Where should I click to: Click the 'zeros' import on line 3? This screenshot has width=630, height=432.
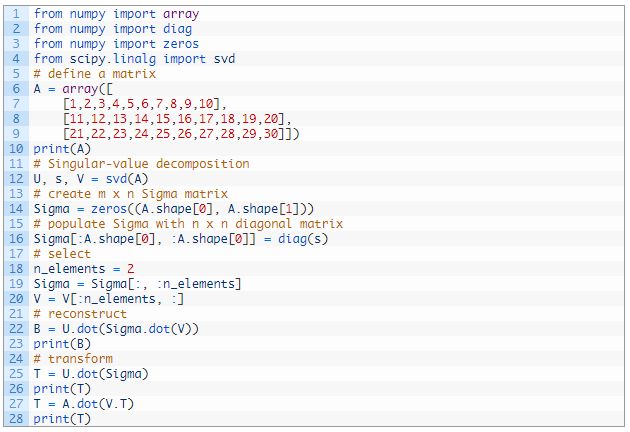pyautogui.click(x=180, y=44)
